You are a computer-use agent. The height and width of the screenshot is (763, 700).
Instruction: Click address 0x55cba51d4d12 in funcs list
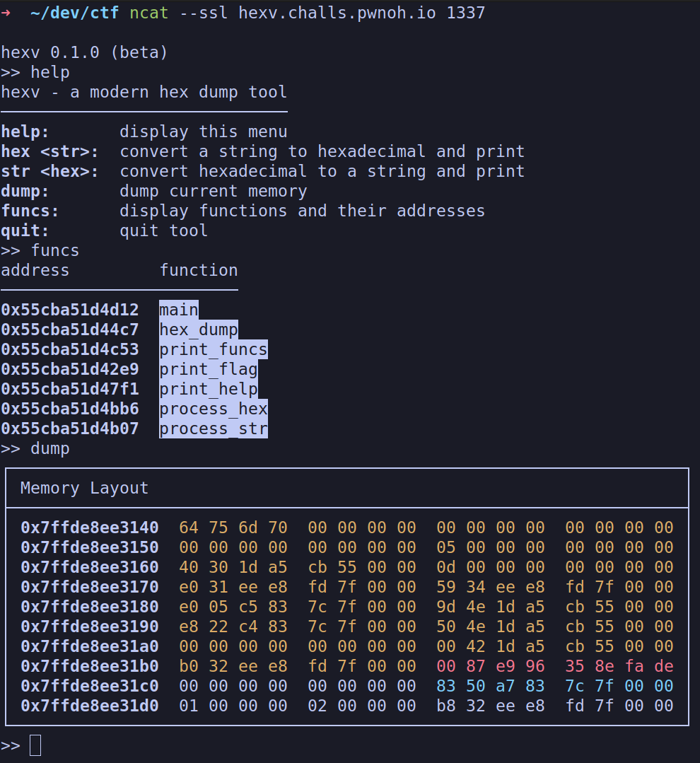(70, 310)
